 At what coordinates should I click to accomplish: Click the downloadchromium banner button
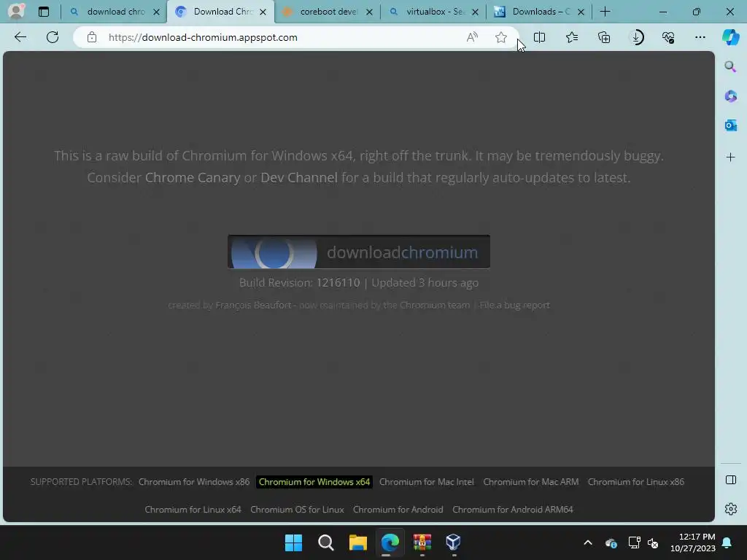pos(359,252)
